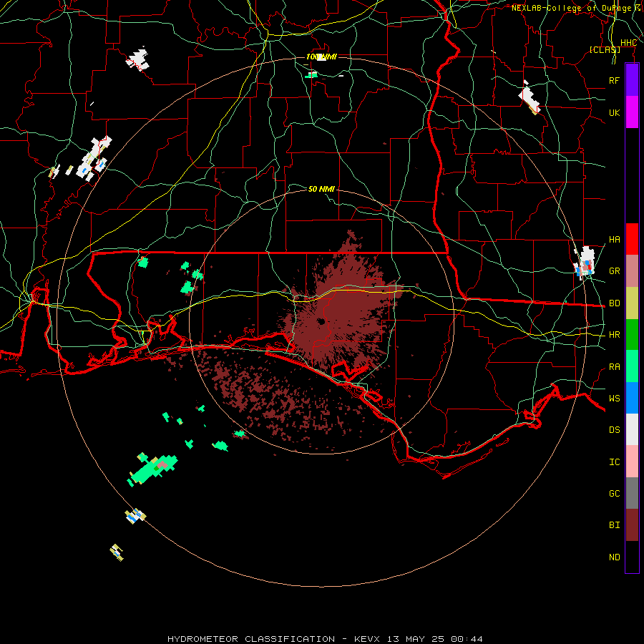Viewport: 644px width, 644px height.
Task: Click the DS white legend swatch
Action: (632, 429)
